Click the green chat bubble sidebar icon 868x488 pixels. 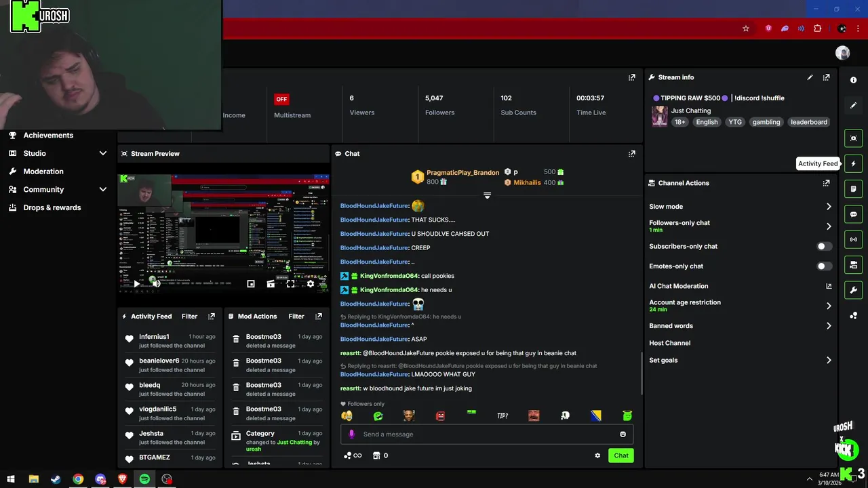[x=853, y=214]
